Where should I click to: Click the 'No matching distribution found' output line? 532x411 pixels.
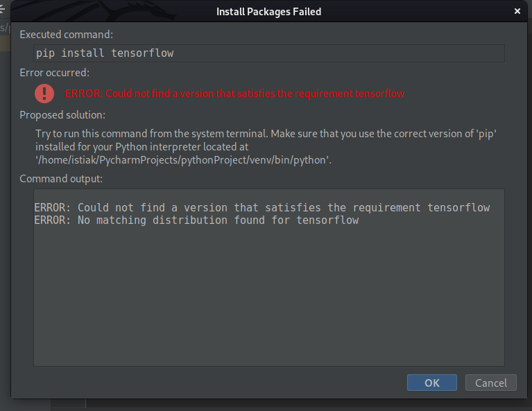coord(196,220)
